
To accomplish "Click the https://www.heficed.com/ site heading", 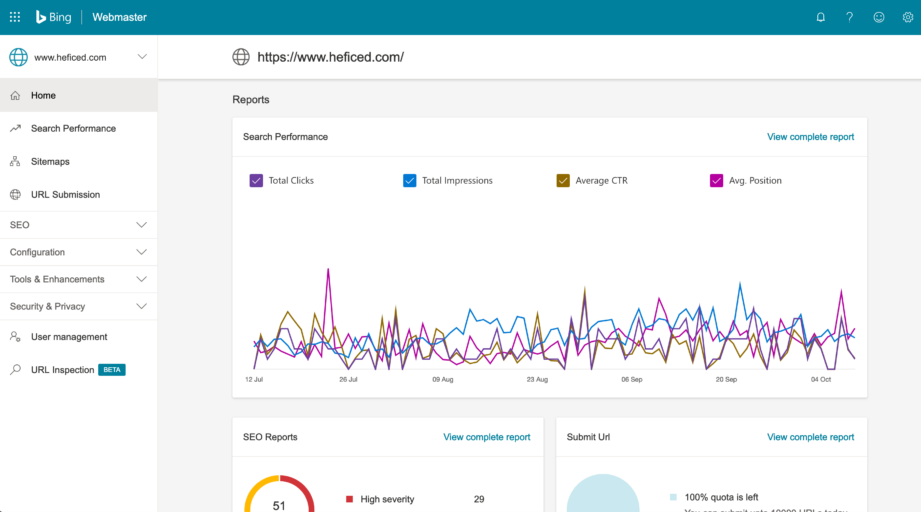I will pos(330,57).
